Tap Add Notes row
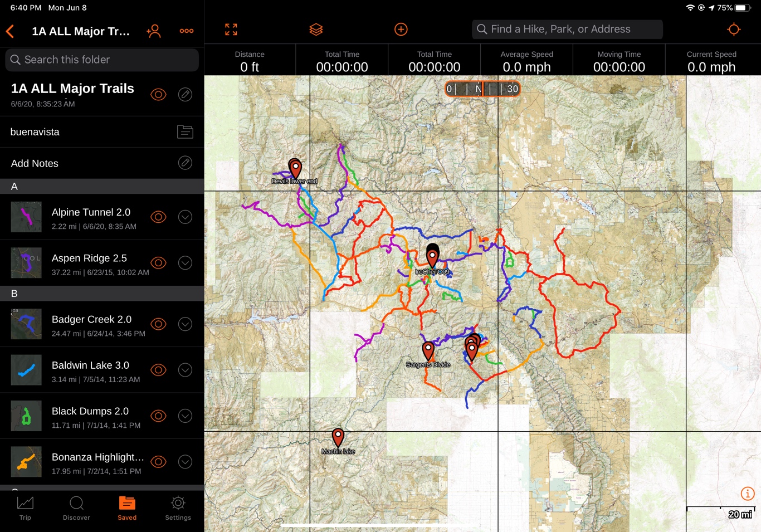This screenshot has height=532, width=761. tap(102, 163)
